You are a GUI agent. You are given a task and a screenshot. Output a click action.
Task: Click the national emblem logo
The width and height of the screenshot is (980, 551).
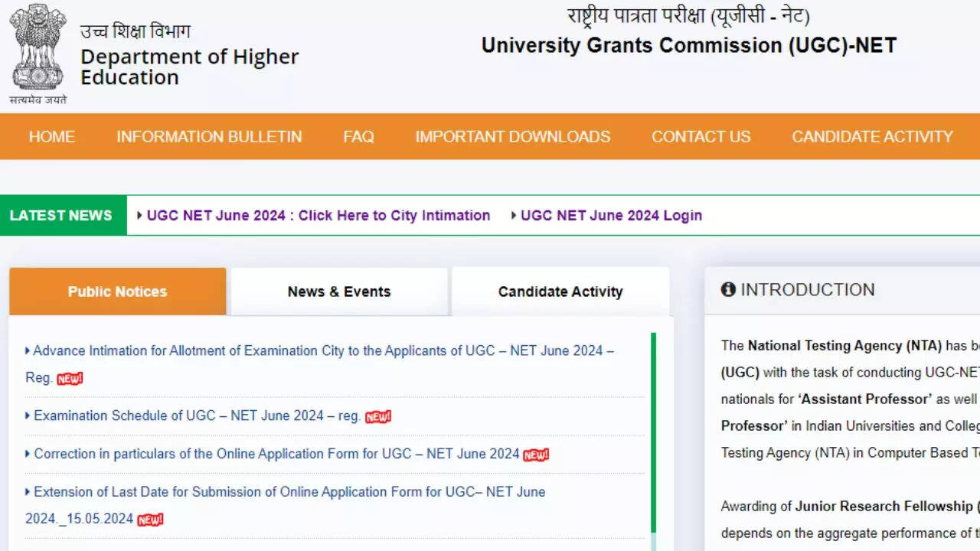point(38,48)
